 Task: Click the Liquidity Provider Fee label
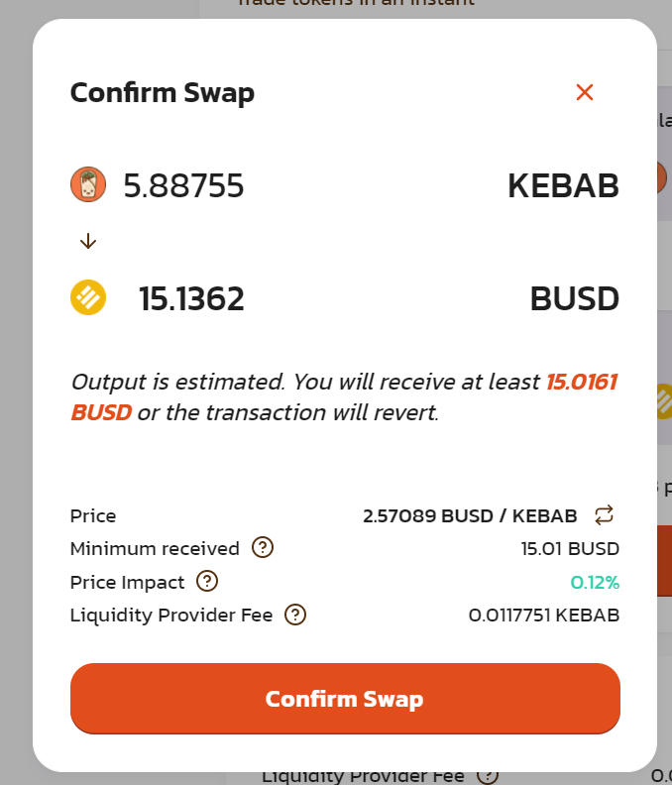tap(170, 615)
